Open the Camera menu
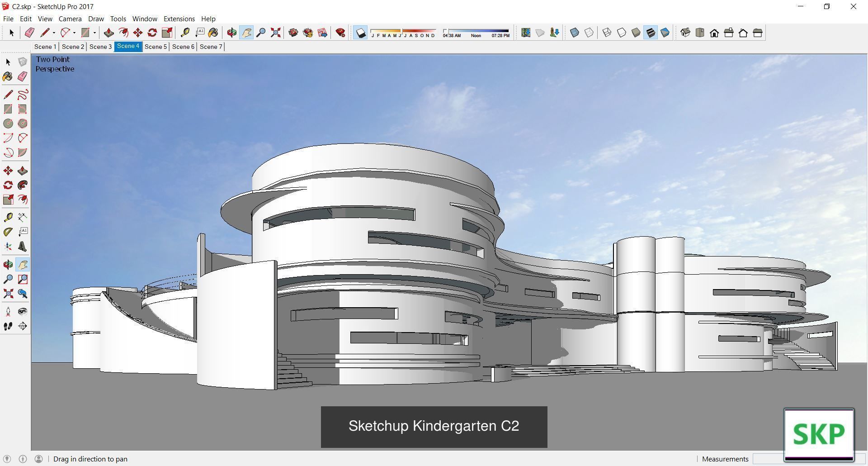868x466 pixels. pos(70,19)
